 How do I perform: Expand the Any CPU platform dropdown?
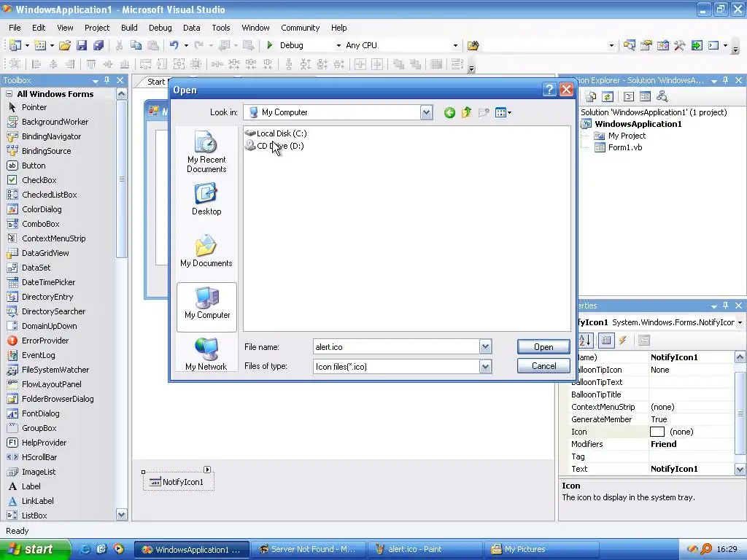tap(455, 46)
